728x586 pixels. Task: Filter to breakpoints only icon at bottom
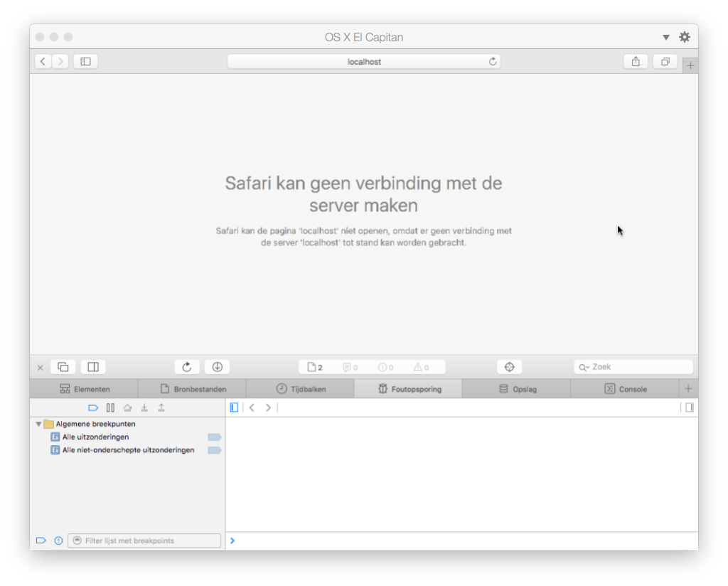pyautogui.click(x=41, y=540)
